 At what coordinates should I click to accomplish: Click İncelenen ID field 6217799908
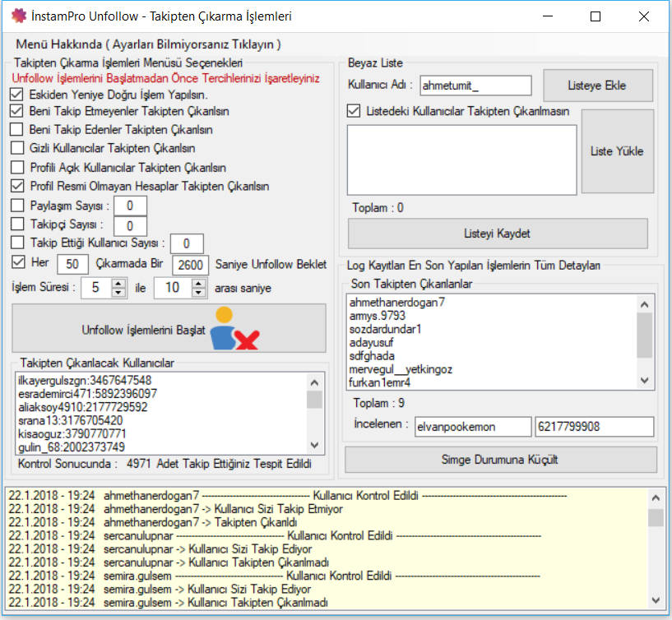[594, 427]
